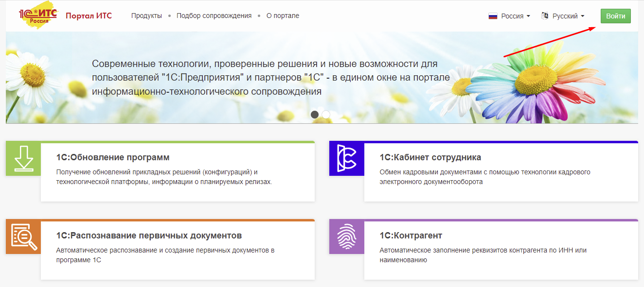Open the Русский language dropdown
Viewport: 644px width, 287px height.
[x=568, y=16]
